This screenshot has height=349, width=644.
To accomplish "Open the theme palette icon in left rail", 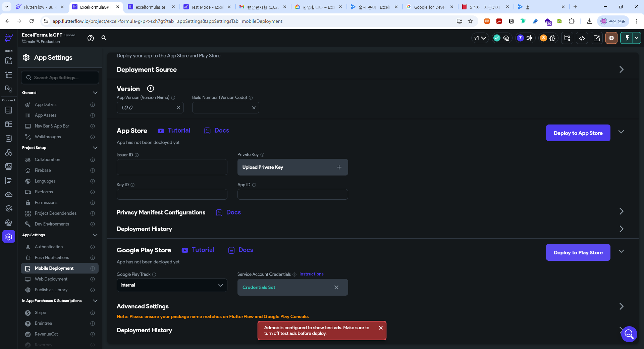I will click(9, 223).
